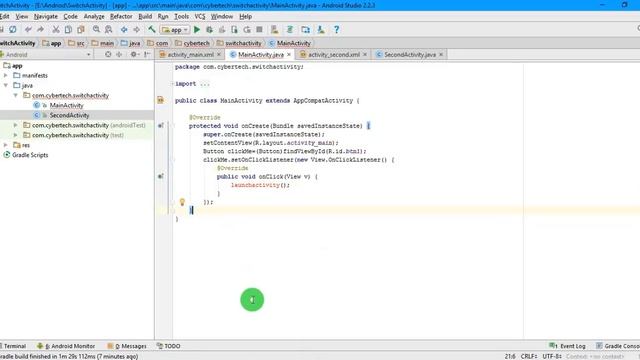
Task: Select SecondActivity in project tree
Action: [69, 115]
